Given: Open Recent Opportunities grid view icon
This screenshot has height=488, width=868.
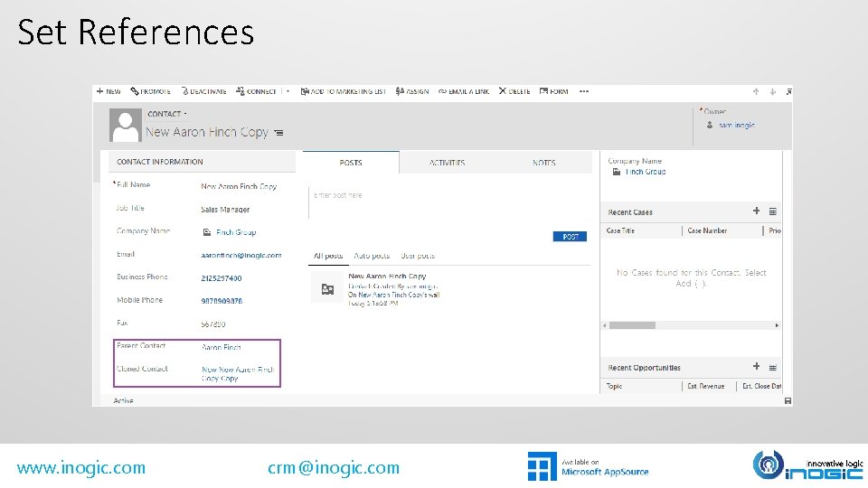Looking at the screenshot, I should click(x=773, y=368).
